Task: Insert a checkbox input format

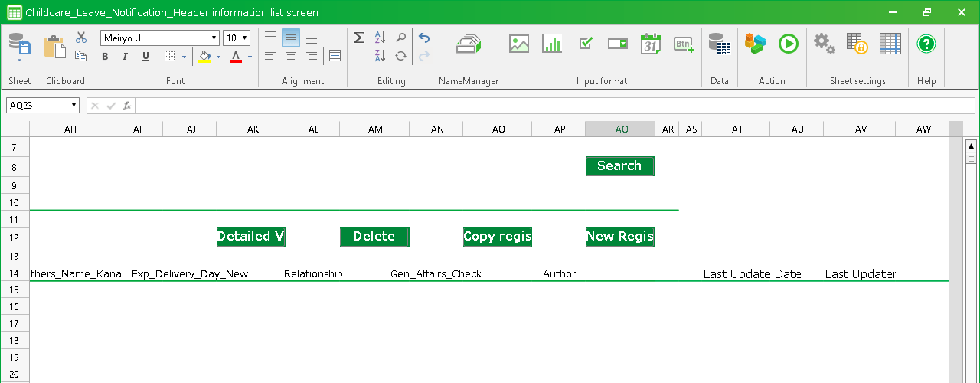Action: (586, 44)
